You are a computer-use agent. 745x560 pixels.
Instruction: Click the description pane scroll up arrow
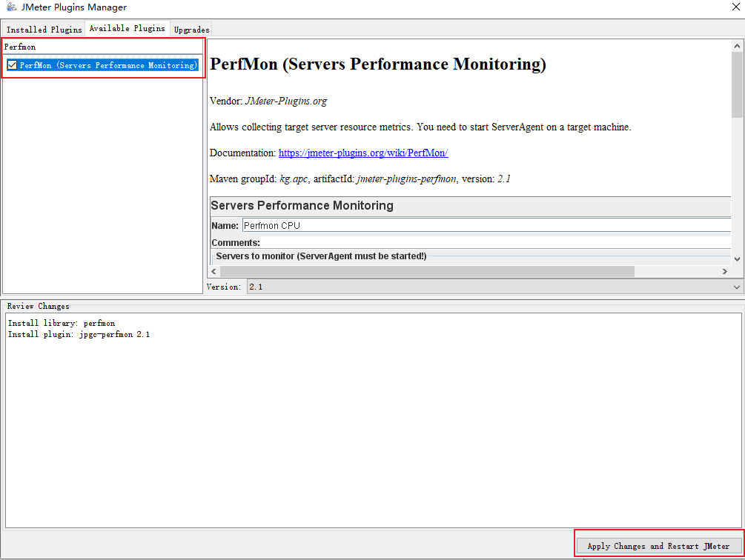[x=737, y=46]
